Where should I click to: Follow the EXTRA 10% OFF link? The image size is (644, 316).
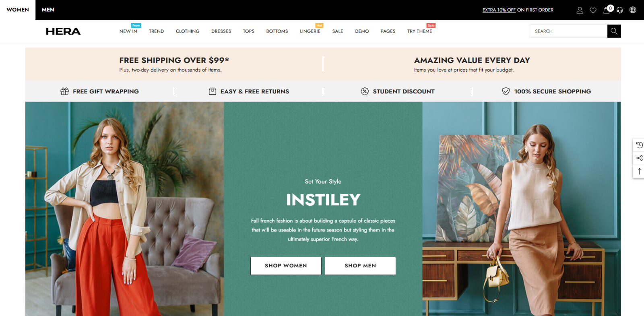499,10
